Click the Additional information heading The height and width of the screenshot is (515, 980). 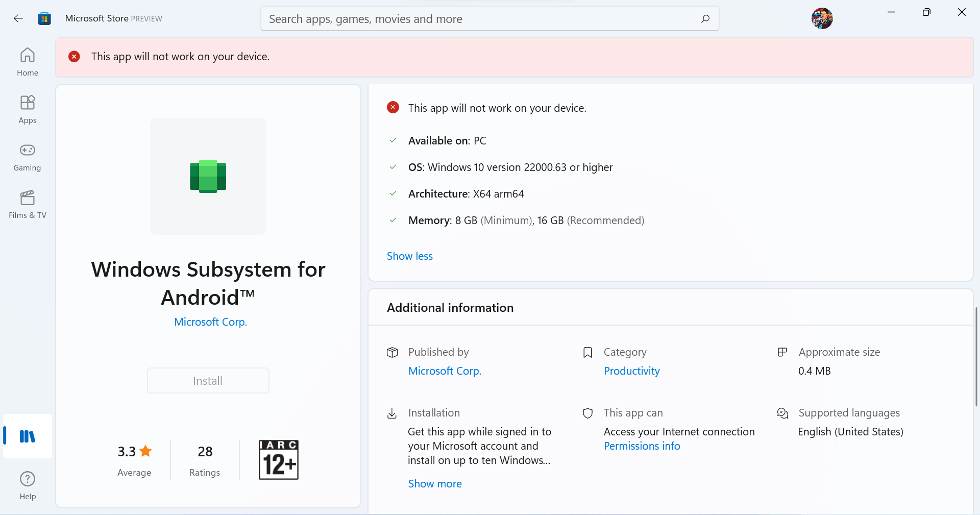450,308
